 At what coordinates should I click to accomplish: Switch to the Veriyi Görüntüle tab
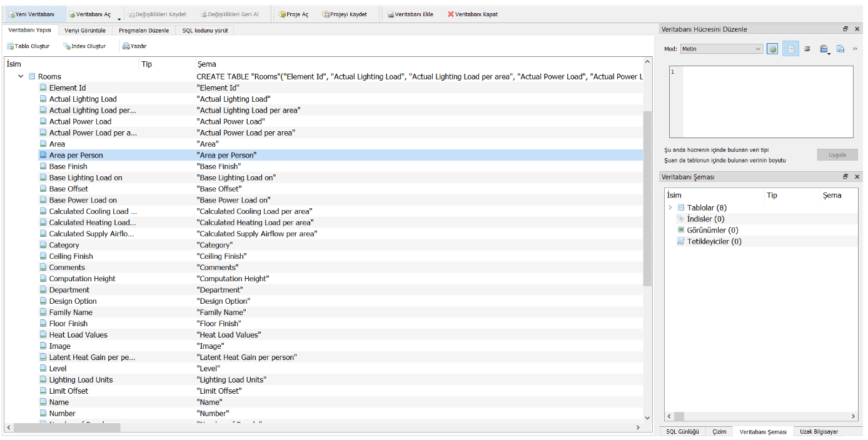(x=85, y=30)
